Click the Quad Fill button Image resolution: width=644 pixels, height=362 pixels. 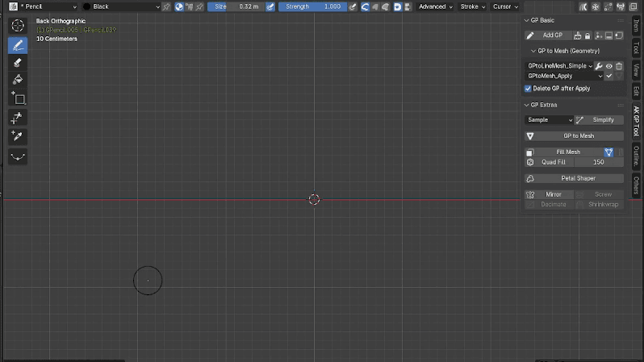tap(549, 162)
